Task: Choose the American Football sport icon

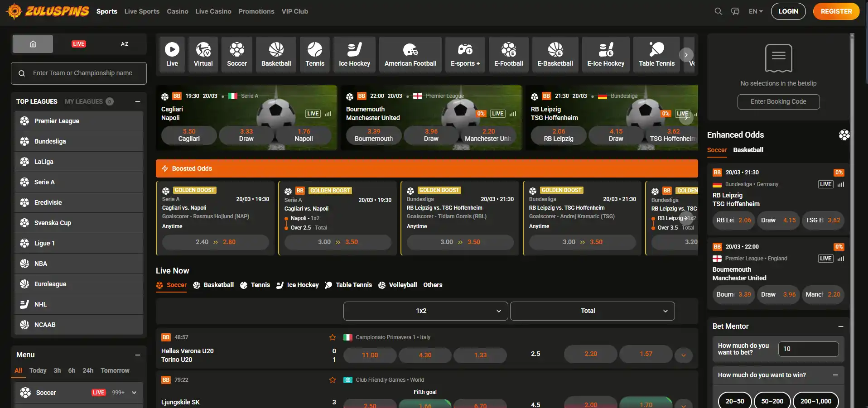Action: (410, 54)
